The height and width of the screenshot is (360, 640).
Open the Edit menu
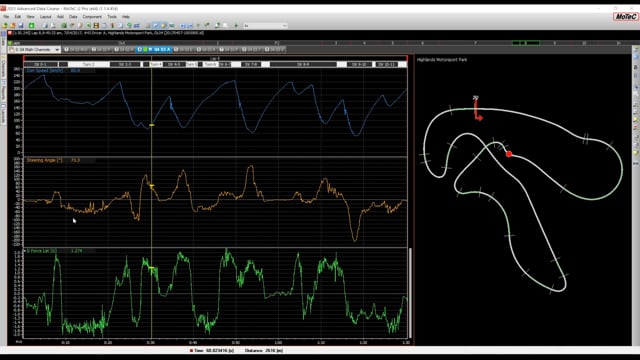point(18,17)
